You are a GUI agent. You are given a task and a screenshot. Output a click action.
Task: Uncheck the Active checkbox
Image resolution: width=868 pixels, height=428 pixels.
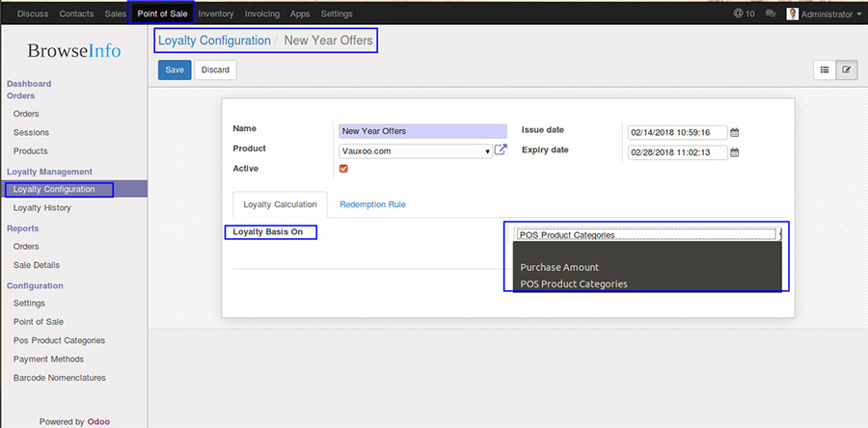pyautogui.click(x=343, y=169)
